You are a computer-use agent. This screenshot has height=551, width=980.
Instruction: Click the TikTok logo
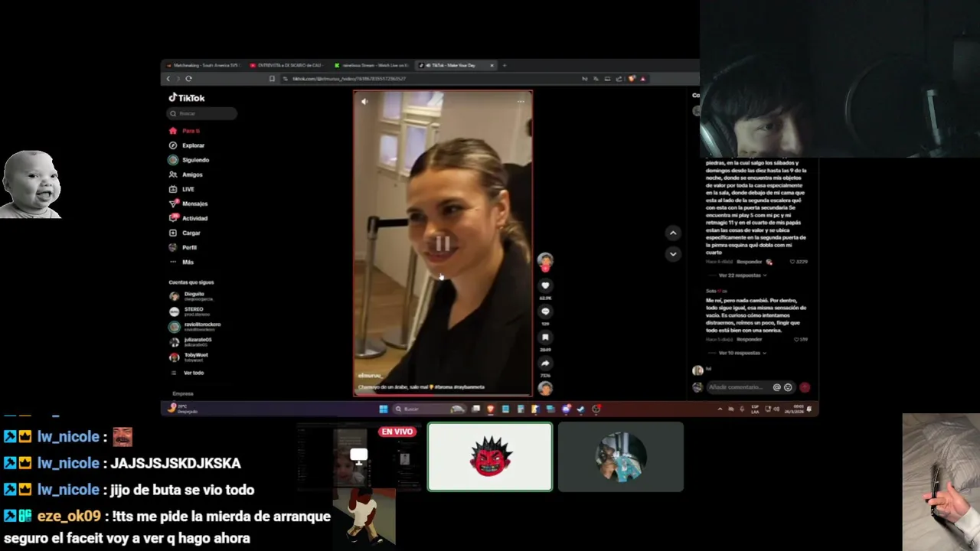pyautogui.click(x=187, y=98)
